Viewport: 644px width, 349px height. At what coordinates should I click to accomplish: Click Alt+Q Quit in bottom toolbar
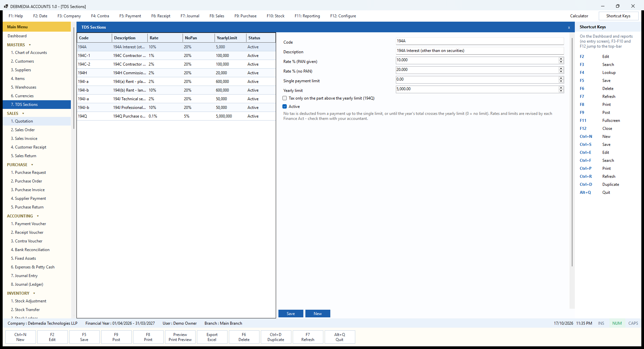(340, 337)
